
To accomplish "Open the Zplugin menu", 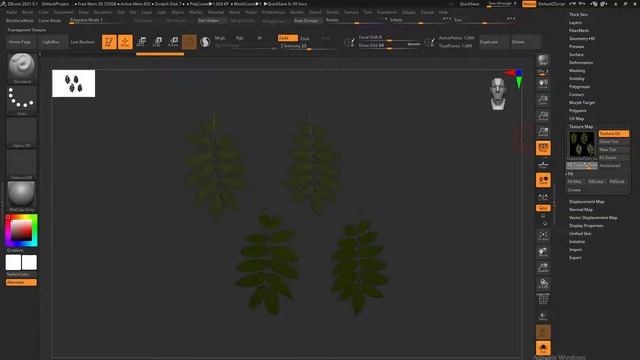I will pyautogui.click(x=409, y=12).
